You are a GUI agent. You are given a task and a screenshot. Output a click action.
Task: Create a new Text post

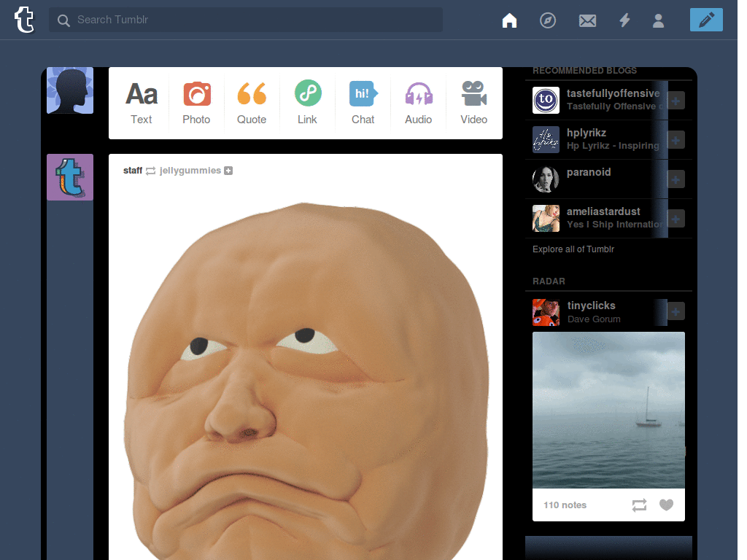142,103
